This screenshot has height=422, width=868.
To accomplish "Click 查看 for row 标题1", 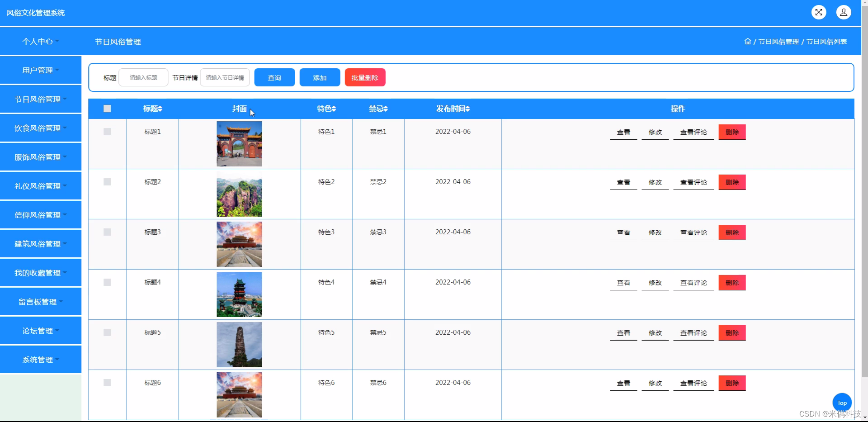I will [623, 132].
